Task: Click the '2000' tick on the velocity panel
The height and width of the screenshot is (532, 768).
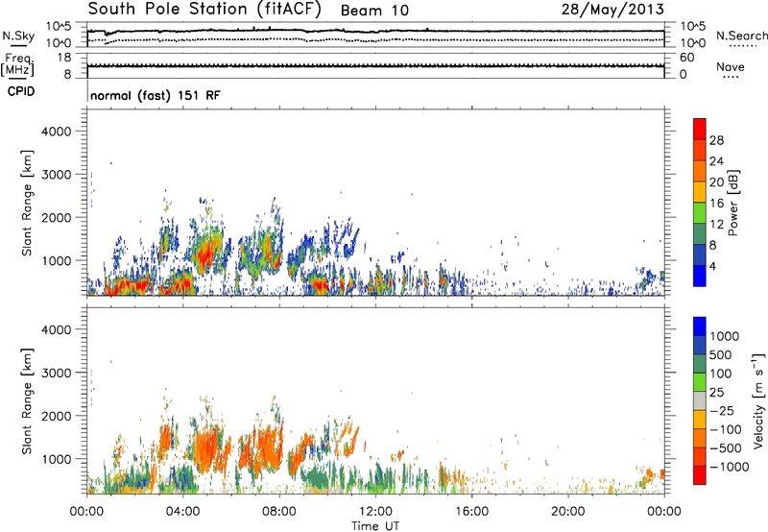Action: pyautogui.click(x=57, y=416)
